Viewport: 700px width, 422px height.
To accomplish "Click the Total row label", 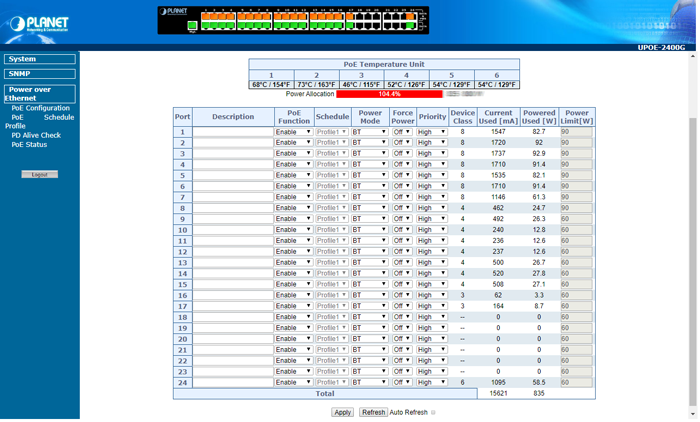I will pyautogui.click(x=325, y=394).
